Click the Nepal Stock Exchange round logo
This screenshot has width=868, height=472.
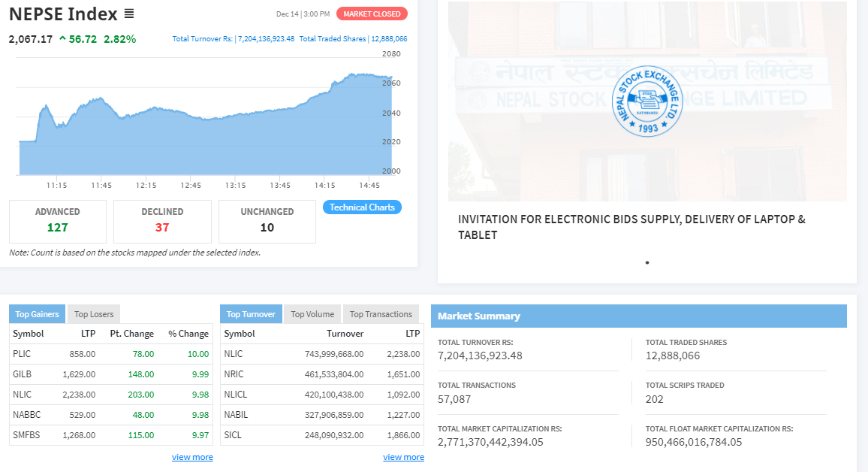646,101
